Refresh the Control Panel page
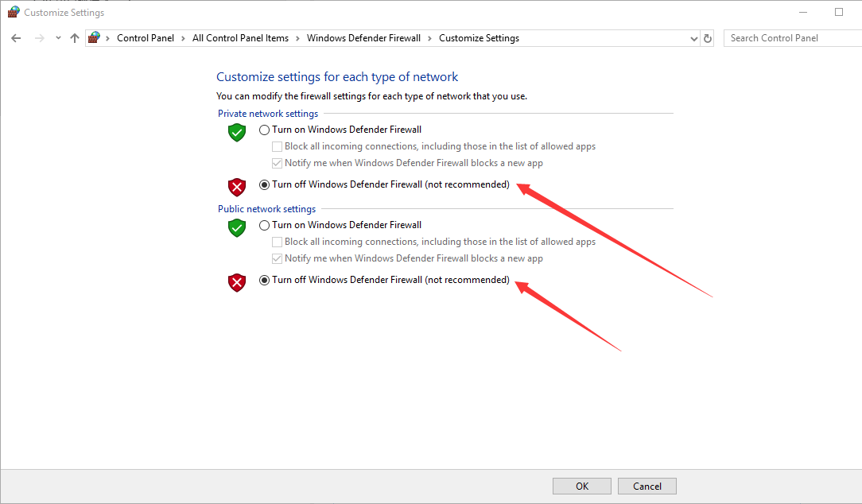 tap(708, 38)
